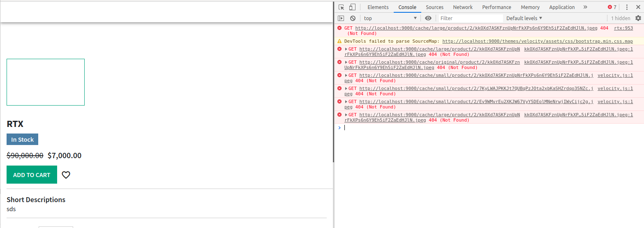The image size is (644, 228).
Task: Open velocity.js:1 link for small kkOXd7 error
Action: [x=615, y=75]
